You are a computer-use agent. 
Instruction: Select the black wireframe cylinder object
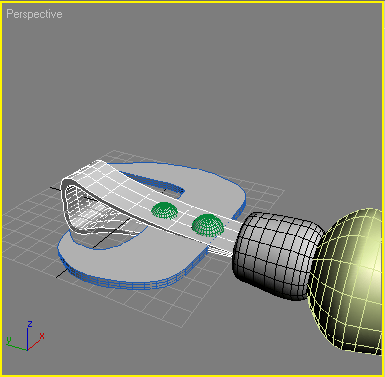[278, 256]
